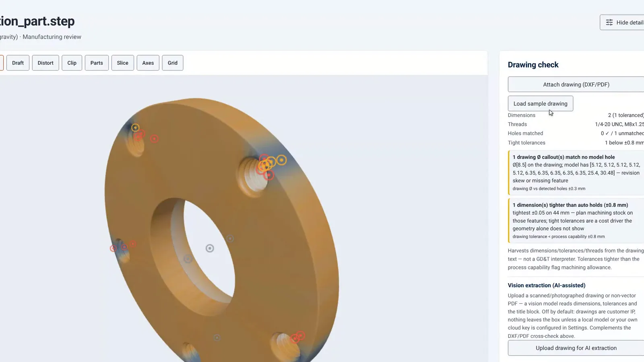Toggle the Axes display button
Image resolution: width=644 pixels, height=362 pixels.
148,63
